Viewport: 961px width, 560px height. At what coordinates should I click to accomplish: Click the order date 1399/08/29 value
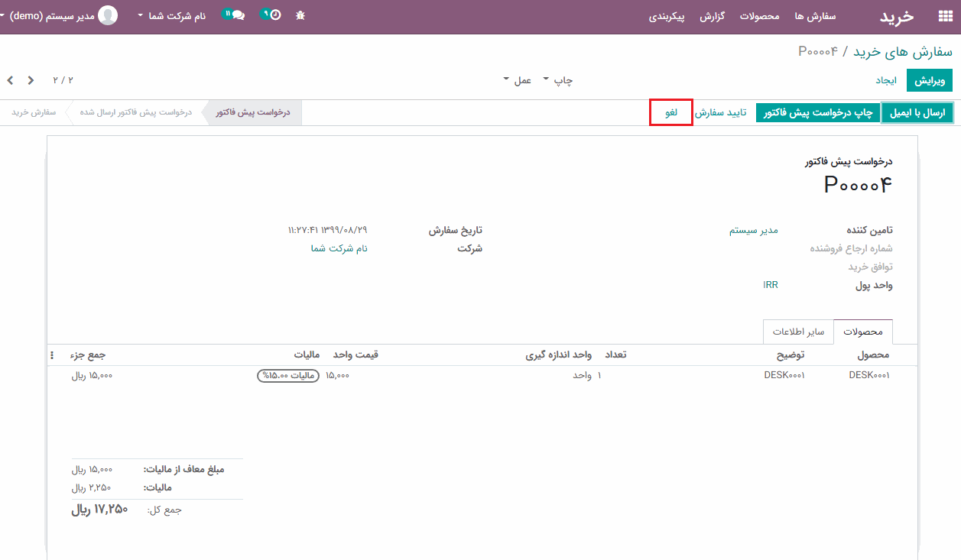click(x=328, y=230)
